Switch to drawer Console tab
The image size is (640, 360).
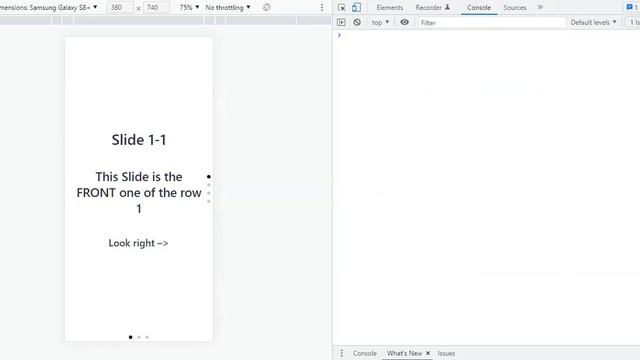364,353
